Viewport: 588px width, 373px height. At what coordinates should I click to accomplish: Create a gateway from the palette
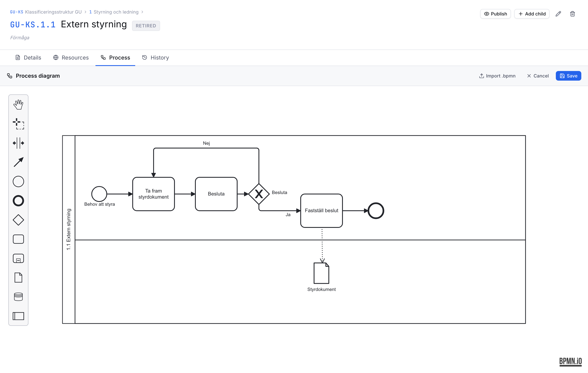click(18, 220)
